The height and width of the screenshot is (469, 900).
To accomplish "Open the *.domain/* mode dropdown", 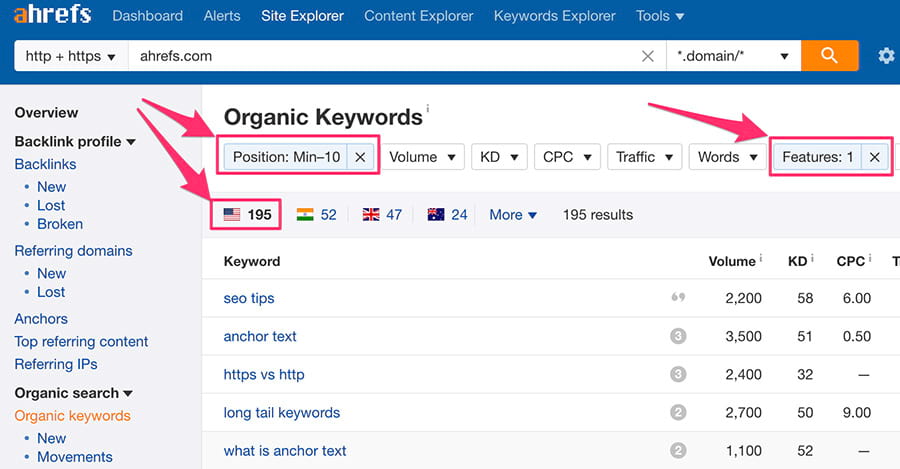I will coord(732,56).
